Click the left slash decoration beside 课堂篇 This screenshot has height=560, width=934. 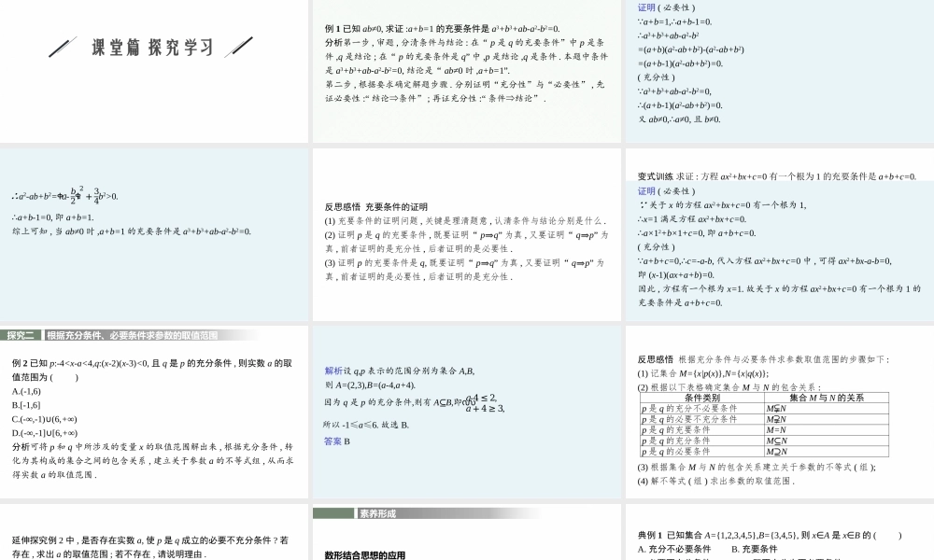pyautogui.click(x=64, y=47)
